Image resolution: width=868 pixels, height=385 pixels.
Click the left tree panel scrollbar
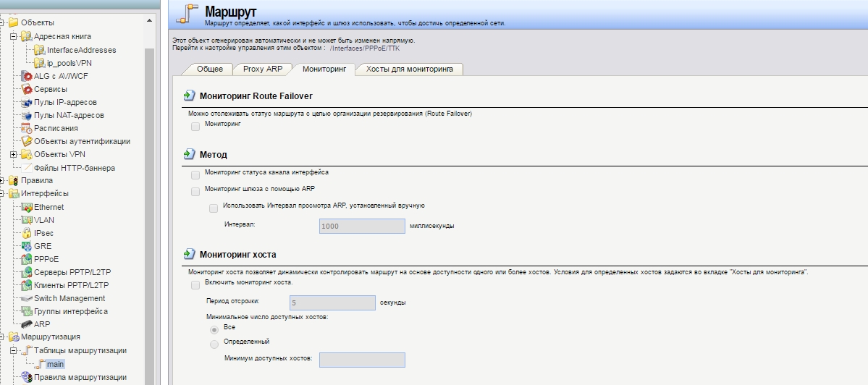click(149, 216)
